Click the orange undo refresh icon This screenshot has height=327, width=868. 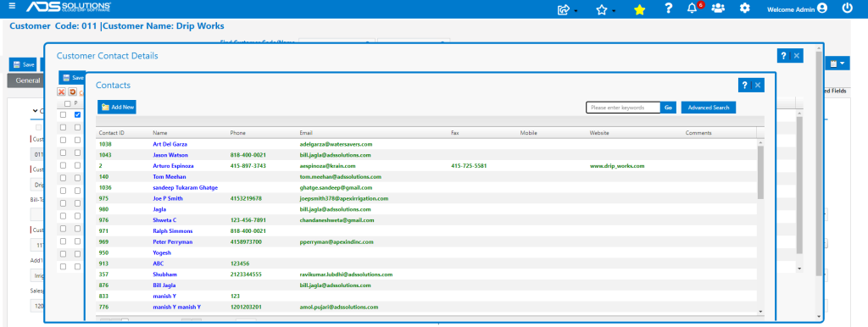click(x=73, y=91)
